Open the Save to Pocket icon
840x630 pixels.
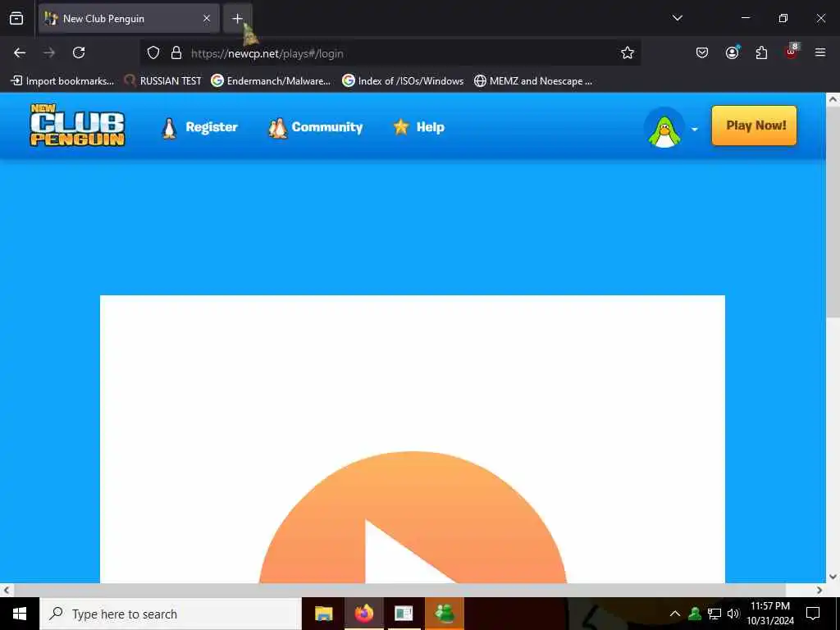tap(702, 52)
